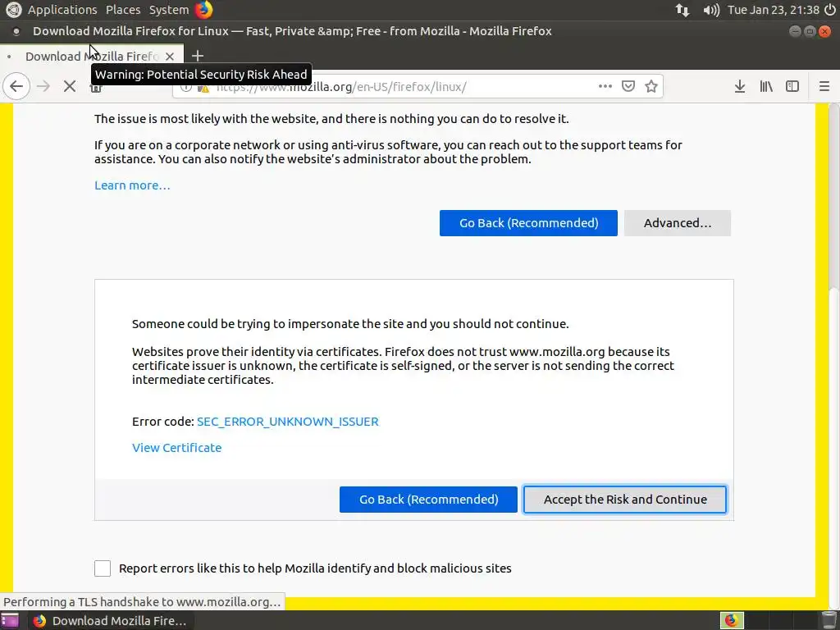Image resolution: width=840 pixels, height=630 pixels.
Task: Click the clock Tue Jan 23, 21:38
Action: (773, 10)
